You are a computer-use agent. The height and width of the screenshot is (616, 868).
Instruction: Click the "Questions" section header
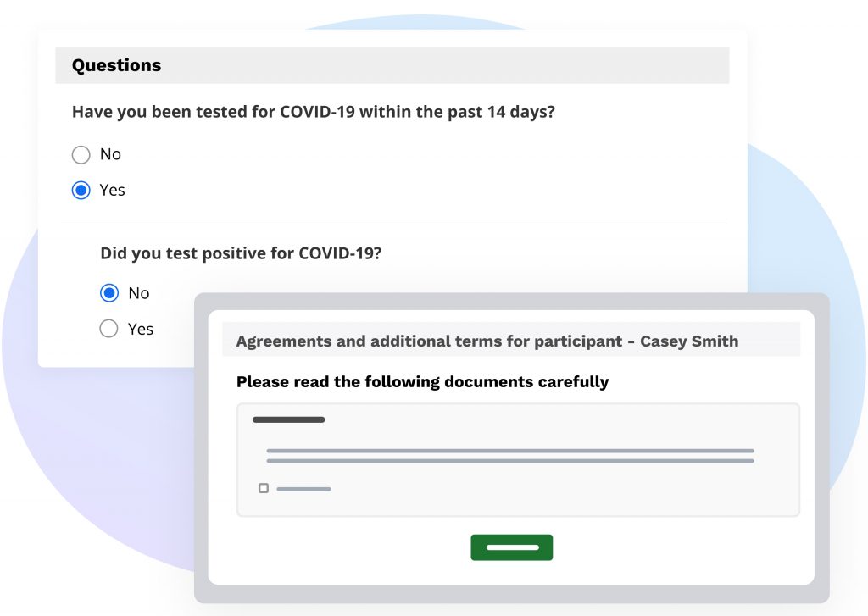point(116,65)
